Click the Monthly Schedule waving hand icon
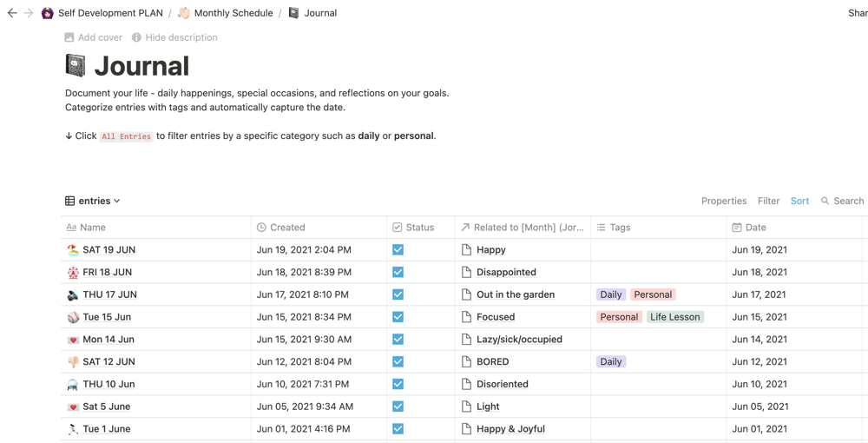868x443 pixels. pyautogui.click(x=184, y=13)
